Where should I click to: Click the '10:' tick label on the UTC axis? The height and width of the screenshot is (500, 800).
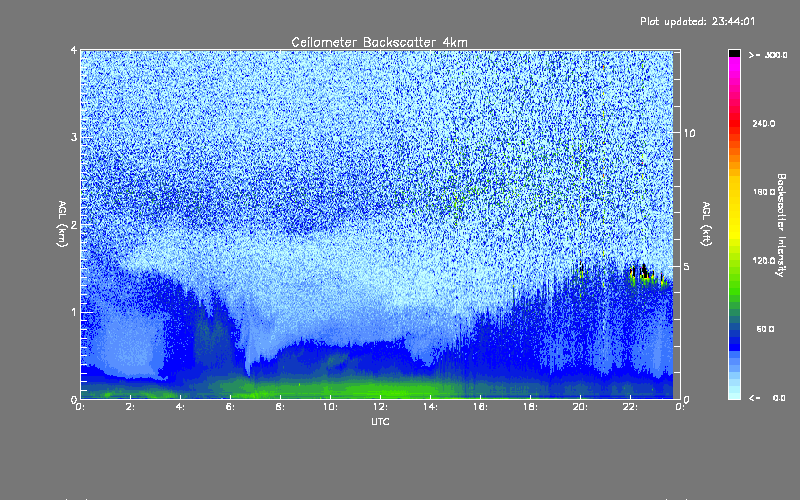[x=330, y=407]
